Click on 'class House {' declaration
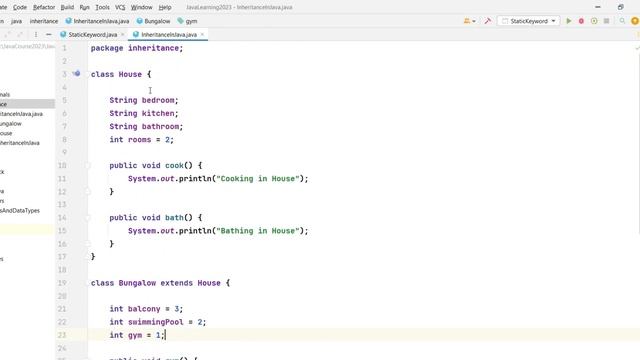 pyautogui.click(x=121, y=74)
